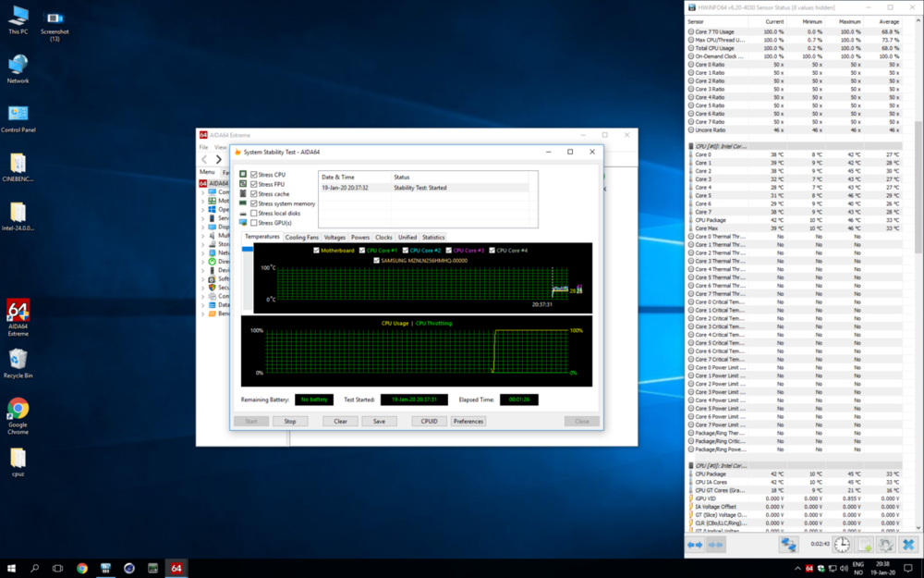Uncheck Stress system memory

pyautogui.click(x=254, y=203)
